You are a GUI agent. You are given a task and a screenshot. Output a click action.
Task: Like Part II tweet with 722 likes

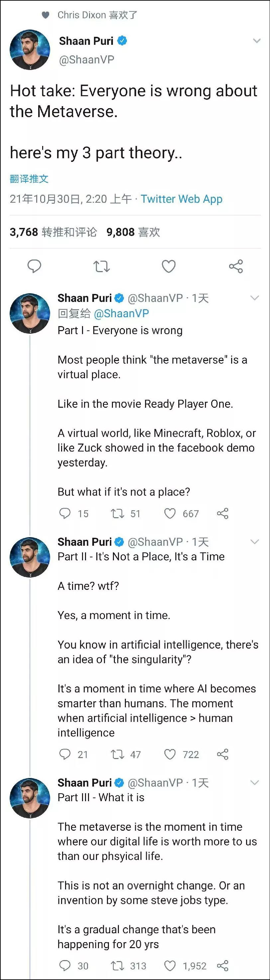(x=170, y=754)
